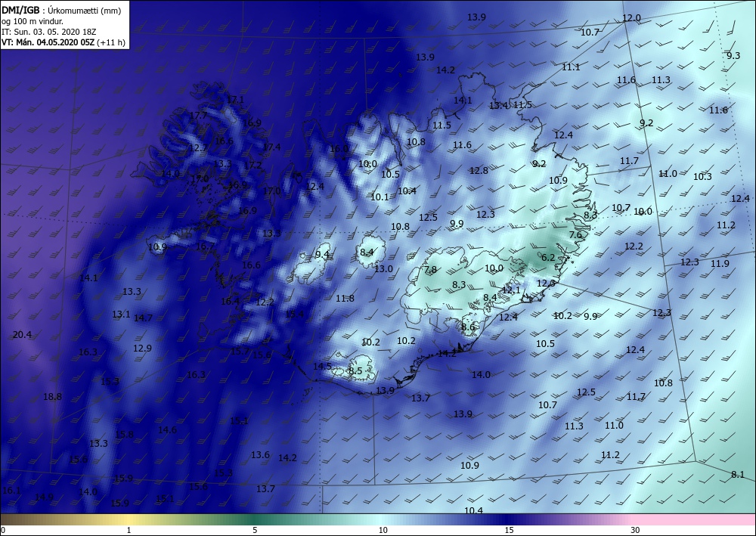This screenshot has height=536, width=756.
Task: Click the map value '13.0'
Action: click(x=384, y=268)
